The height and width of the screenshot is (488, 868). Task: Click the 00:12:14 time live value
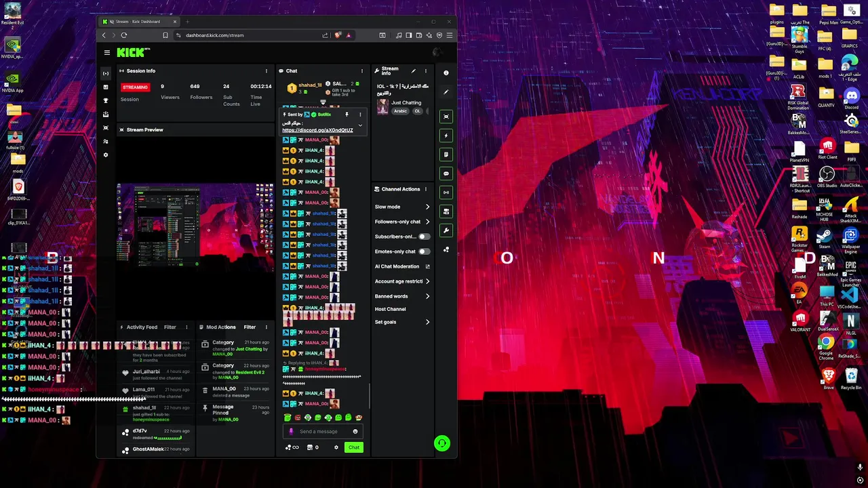click(261, 87)
